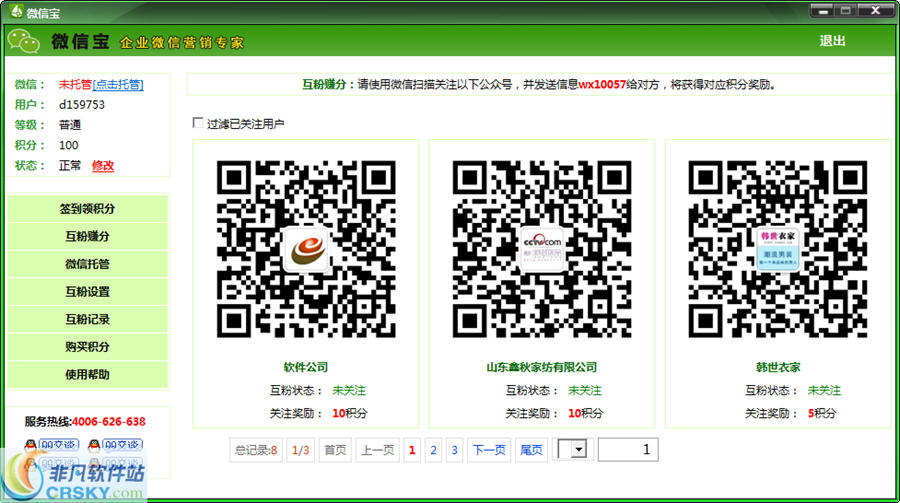This screenshot has height=503, width=900.
Task: Click 未关注 status under 软件公司
Action: (349, 390)
